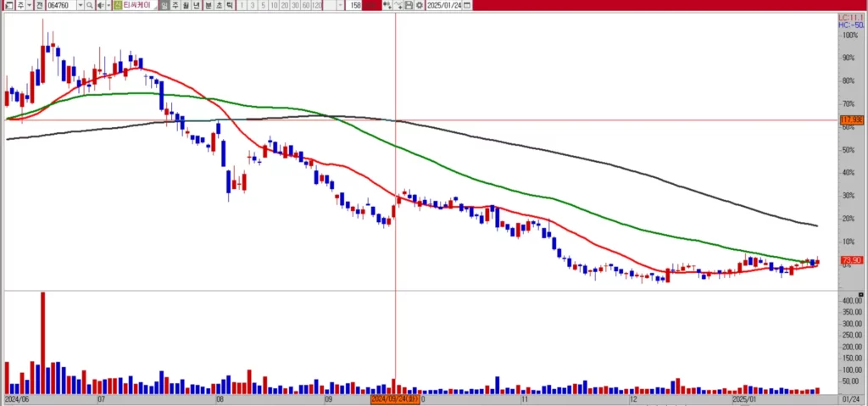
Task: Click the orange crosshair date label 2024/09/24
Action: [x=395, y=399]
